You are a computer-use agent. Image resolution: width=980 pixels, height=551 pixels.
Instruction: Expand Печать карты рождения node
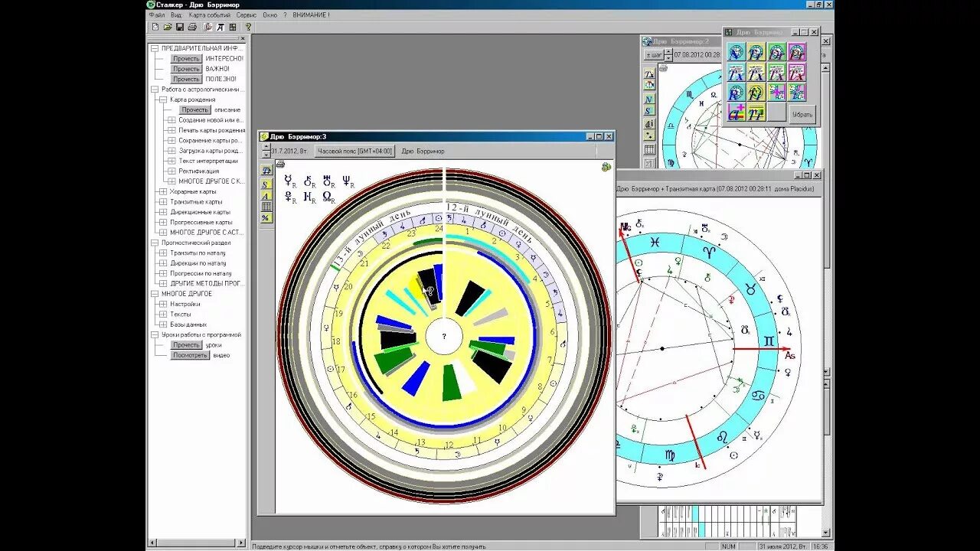[x=171, y=130]
